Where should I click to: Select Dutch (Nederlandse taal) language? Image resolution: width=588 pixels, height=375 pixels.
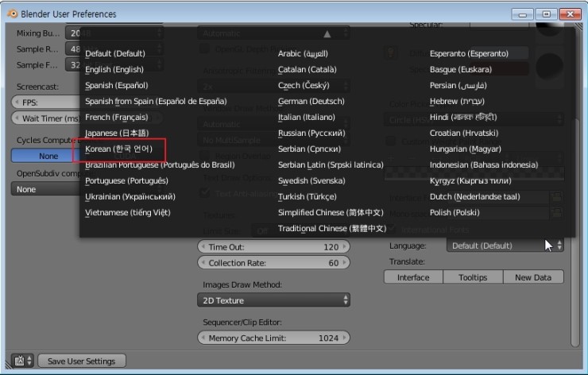click(474, 196)
